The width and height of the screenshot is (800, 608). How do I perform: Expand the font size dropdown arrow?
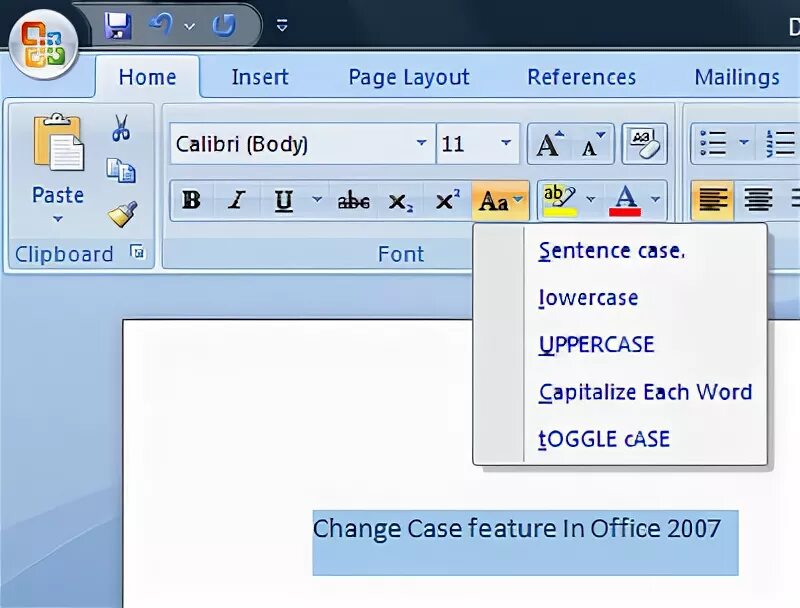(506, 143)
